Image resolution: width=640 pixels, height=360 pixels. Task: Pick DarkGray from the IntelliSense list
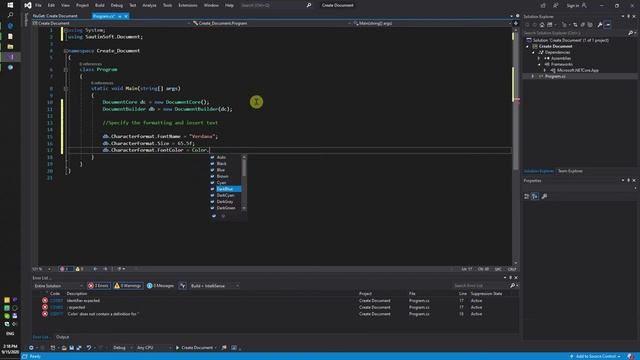click(x=226, y=202)
